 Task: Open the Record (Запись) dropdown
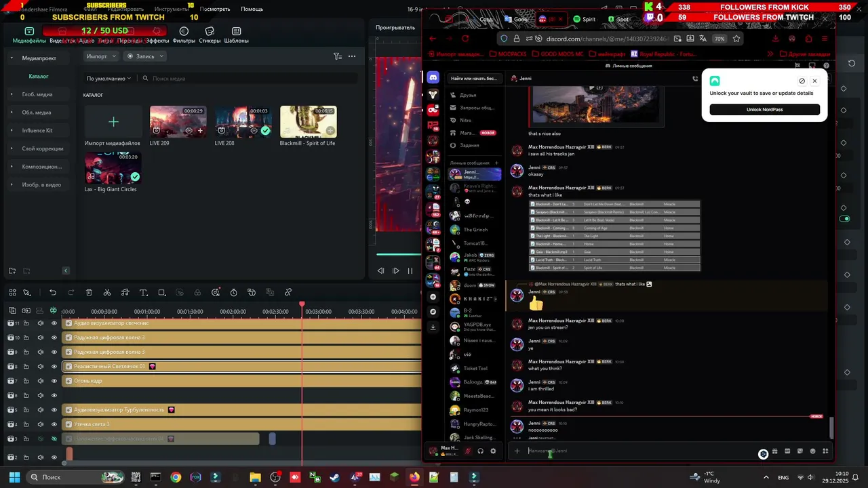(145, 56)
